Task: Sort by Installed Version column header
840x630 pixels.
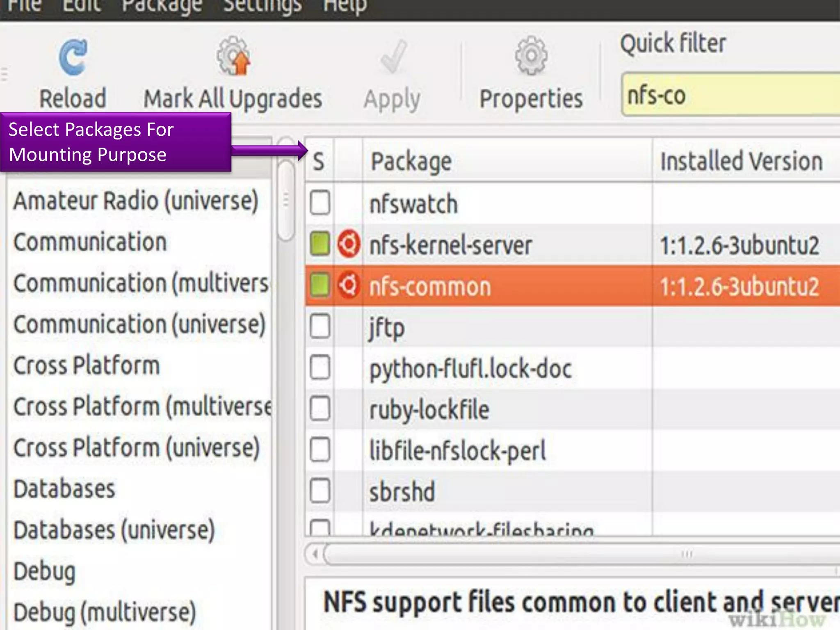Action: pyautogui.click(x=746, y=161)
